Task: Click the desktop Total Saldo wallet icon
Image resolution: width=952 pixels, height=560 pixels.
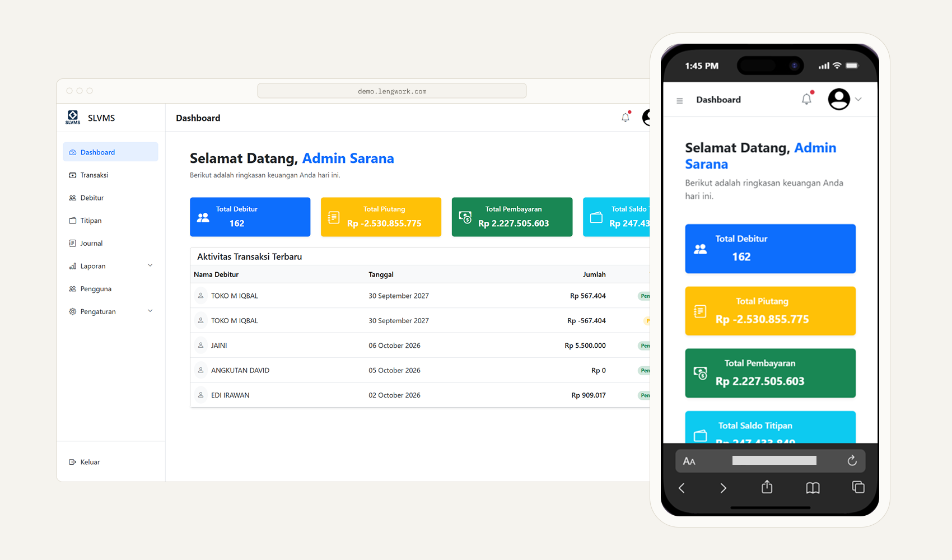Action: [x=596, y=217]
